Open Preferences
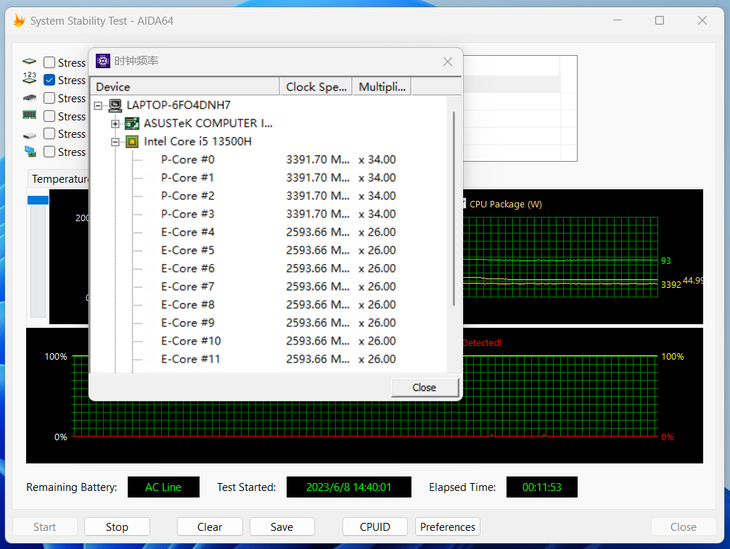 [x=447, y=527]
